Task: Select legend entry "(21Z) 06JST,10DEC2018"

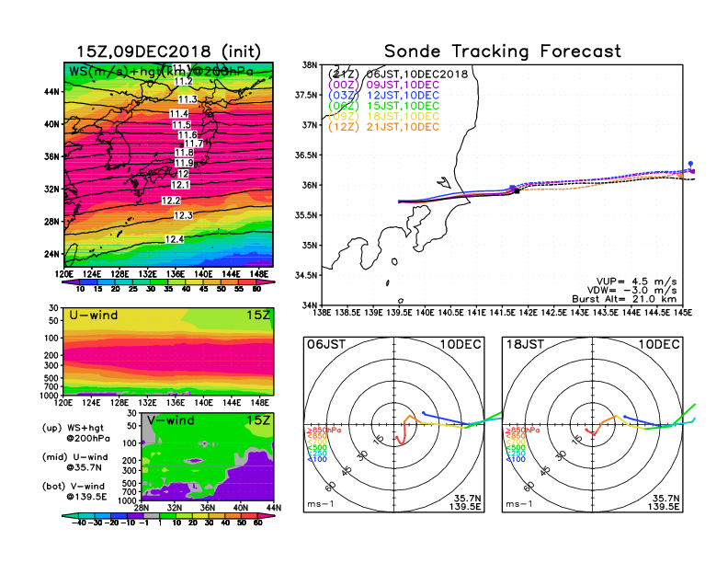Action: 398,74
